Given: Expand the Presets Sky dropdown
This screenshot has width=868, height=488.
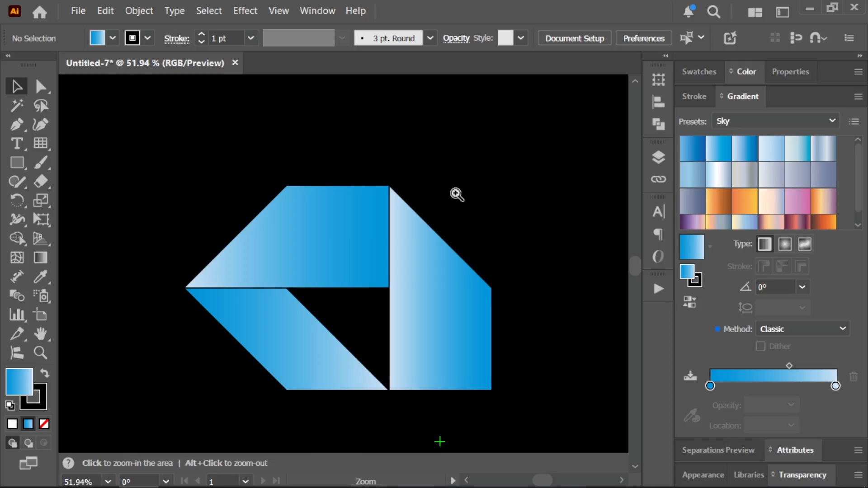Looking at the screenshot, I should point(775,121).
